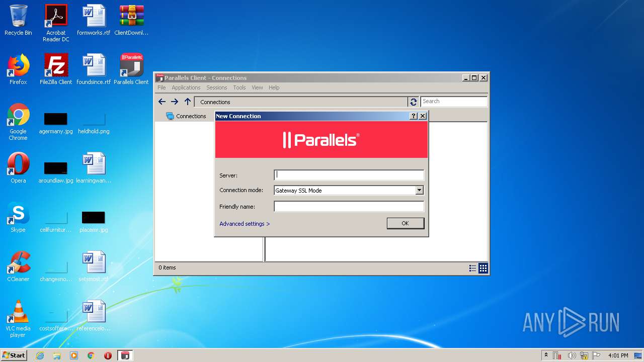Open the Recycle Bin desktop icon
The width and height of the screenshot is (644, 362).
[x=18, y=20]
